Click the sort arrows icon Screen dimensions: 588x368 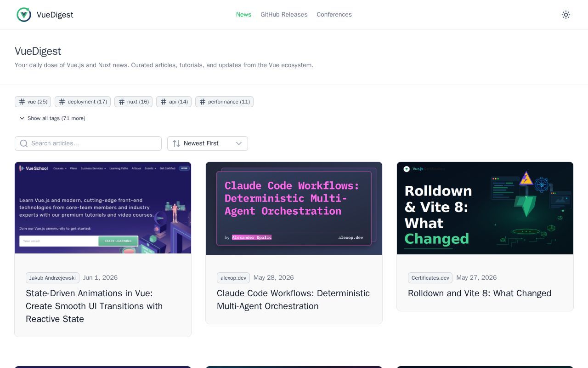[176, 144]
